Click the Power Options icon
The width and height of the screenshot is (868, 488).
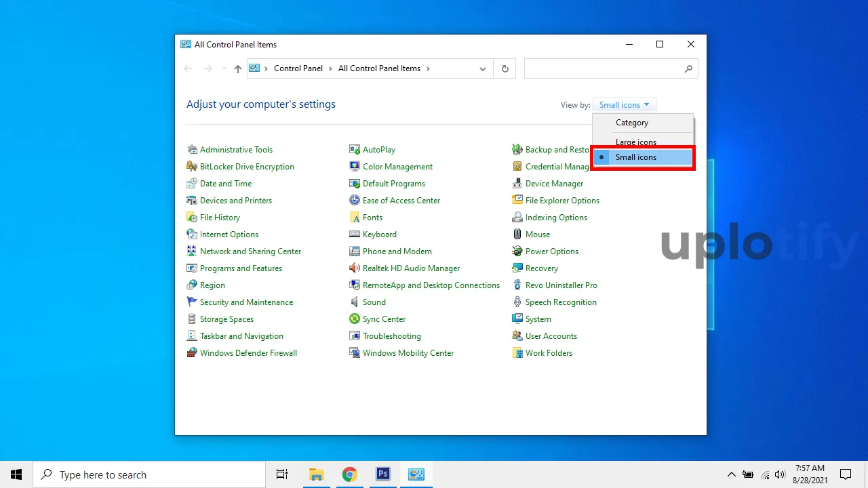coord(517,251)
